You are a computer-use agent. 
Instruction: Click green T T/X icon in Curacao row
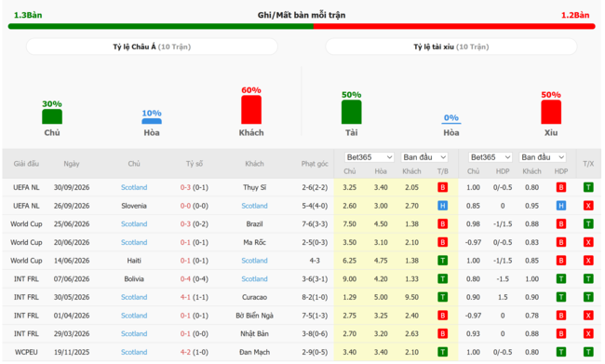[x=588, y=297]
